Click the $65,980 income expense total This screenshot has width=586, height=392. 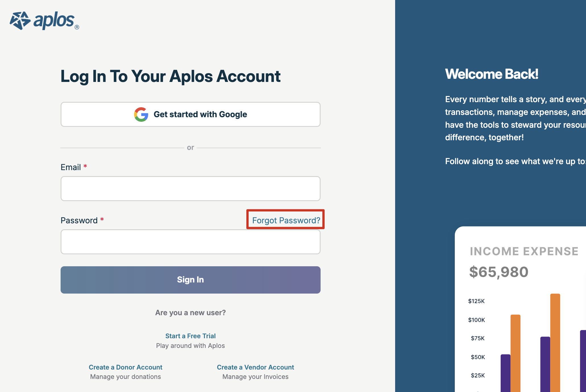[x=499, y=272]
